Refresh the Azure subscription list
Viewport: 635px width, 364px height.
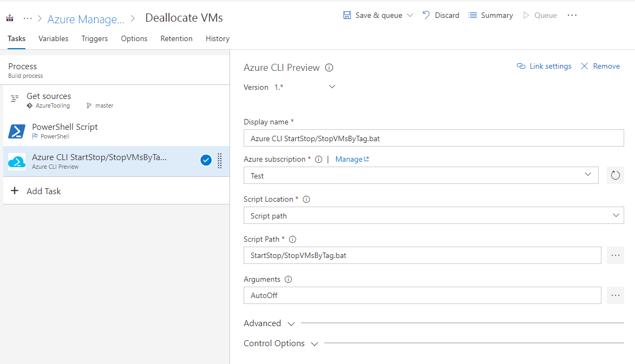click(615, 175)
